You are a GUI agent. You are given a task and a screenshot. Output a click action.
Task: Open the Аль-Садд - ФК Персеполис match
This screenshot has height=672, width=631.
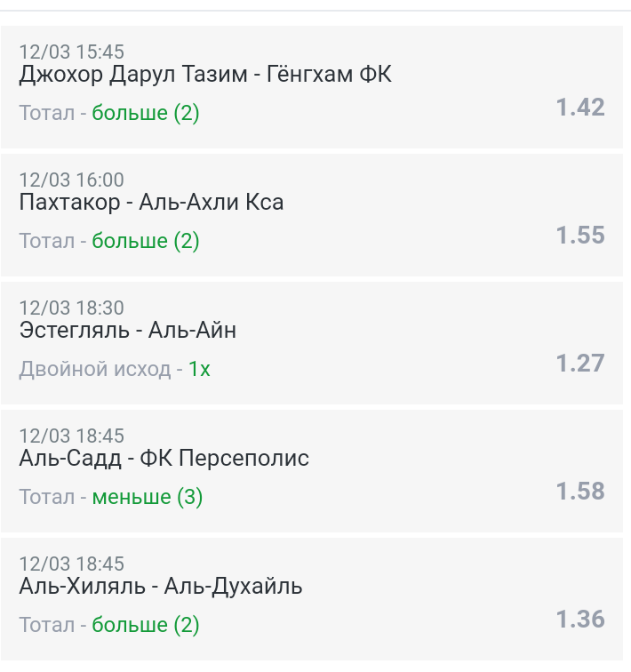(x=164, y=458)
